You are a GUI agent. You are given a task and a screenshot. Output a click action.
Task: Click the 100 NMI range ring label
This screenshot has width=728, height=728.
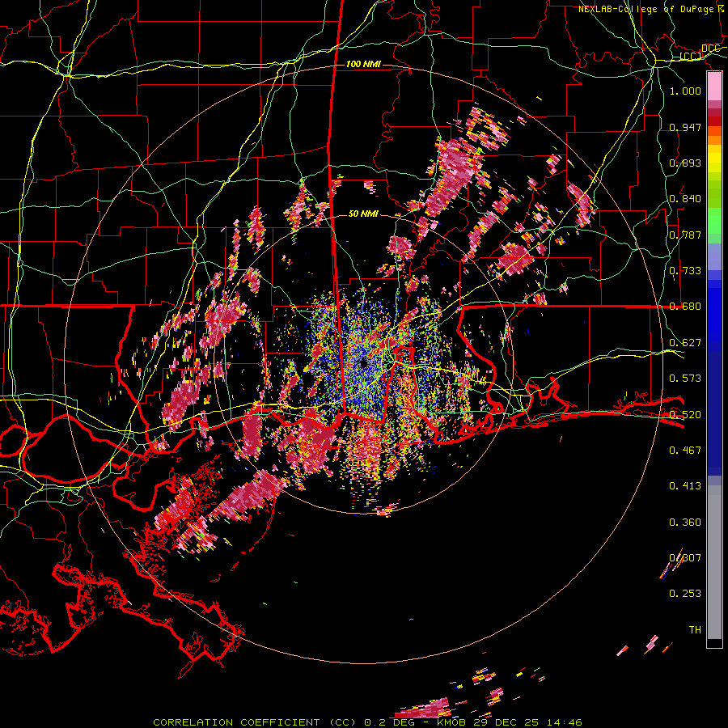click(x=363, y=64)
